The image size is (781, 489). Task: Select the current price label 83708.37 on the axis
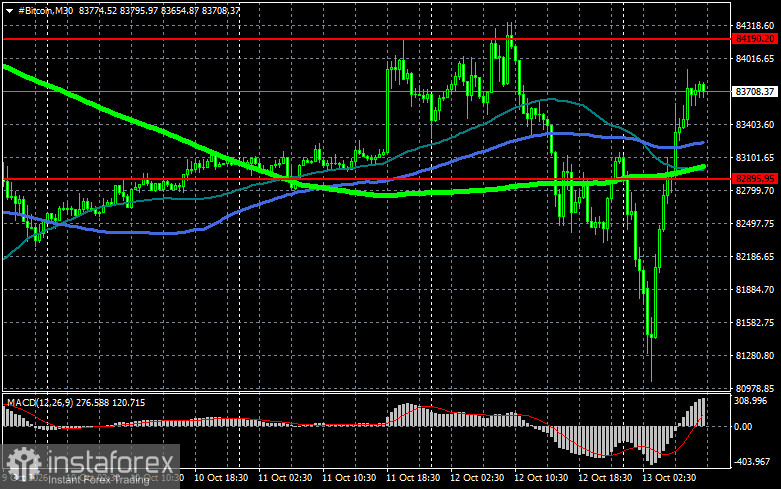click(755, 92)
